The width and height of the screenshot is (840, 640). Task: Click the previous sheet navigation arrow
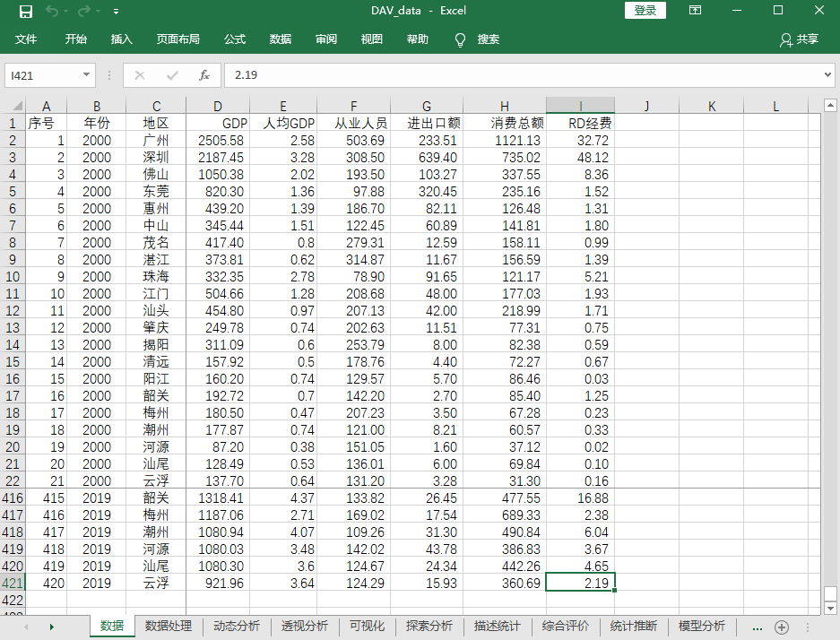(26, 626)
